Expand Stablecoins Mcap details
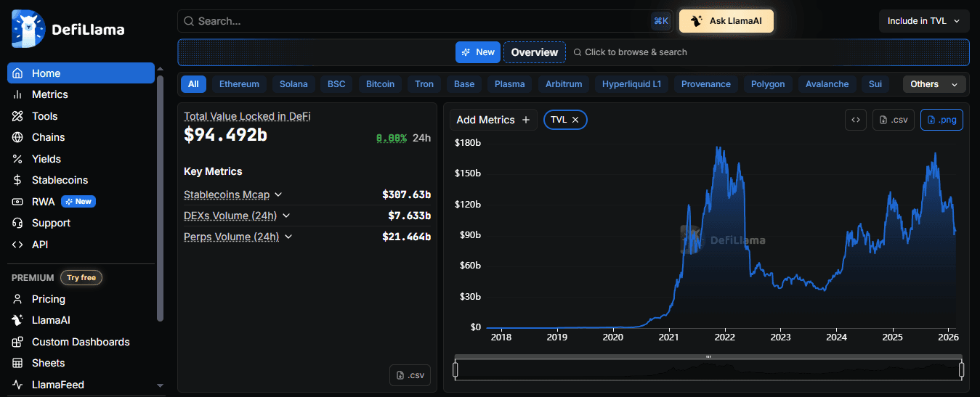Viewport: 980px width, 397px height. (278, 195)
